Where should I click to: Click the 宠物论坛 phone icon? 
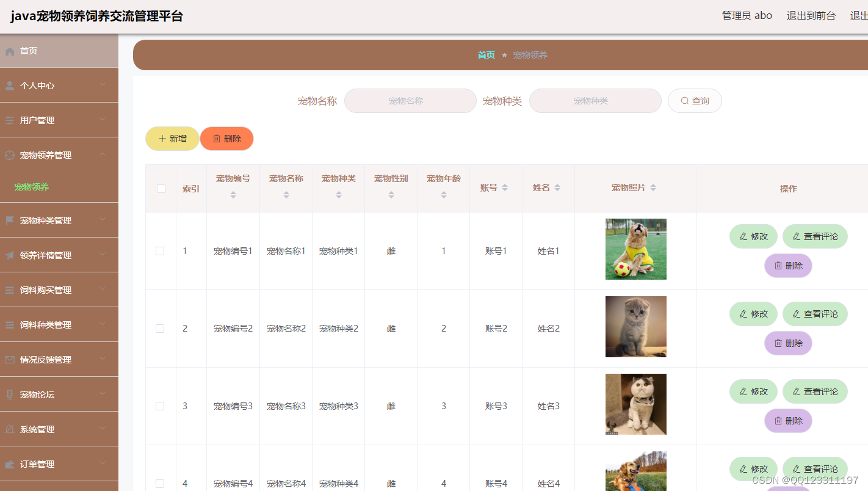[x=9, y=394]
